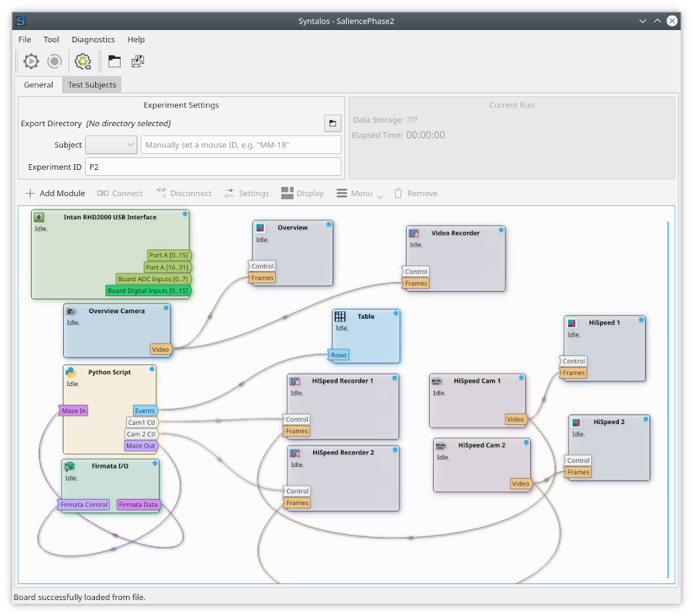Open the Diagnostics menu

pos(94,39)
